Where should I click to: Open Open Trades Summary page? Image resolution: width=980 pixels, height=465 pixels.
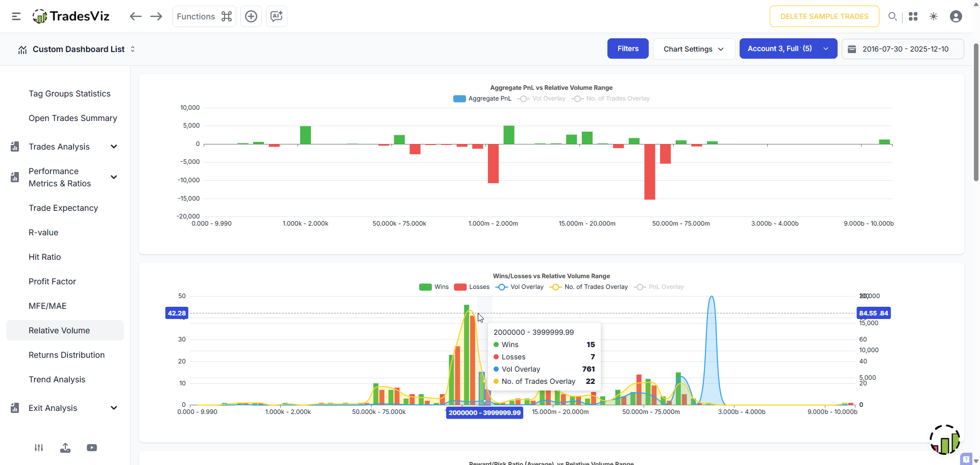72,118
